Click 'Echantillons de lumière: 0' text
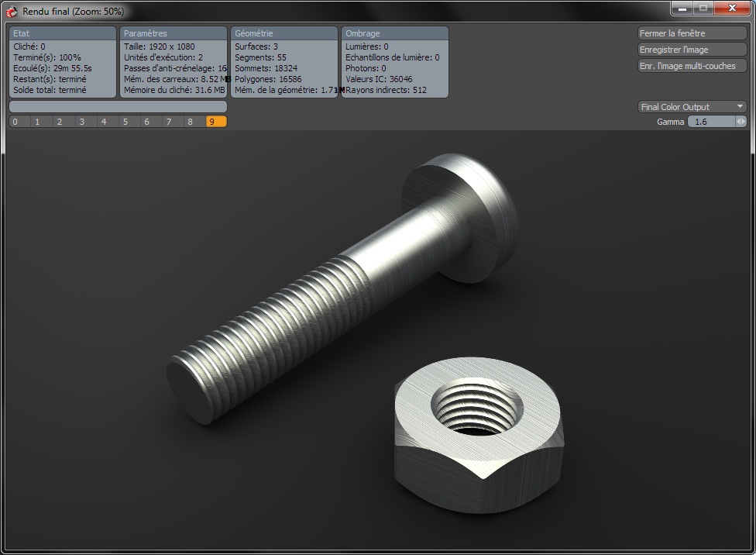 393,57
